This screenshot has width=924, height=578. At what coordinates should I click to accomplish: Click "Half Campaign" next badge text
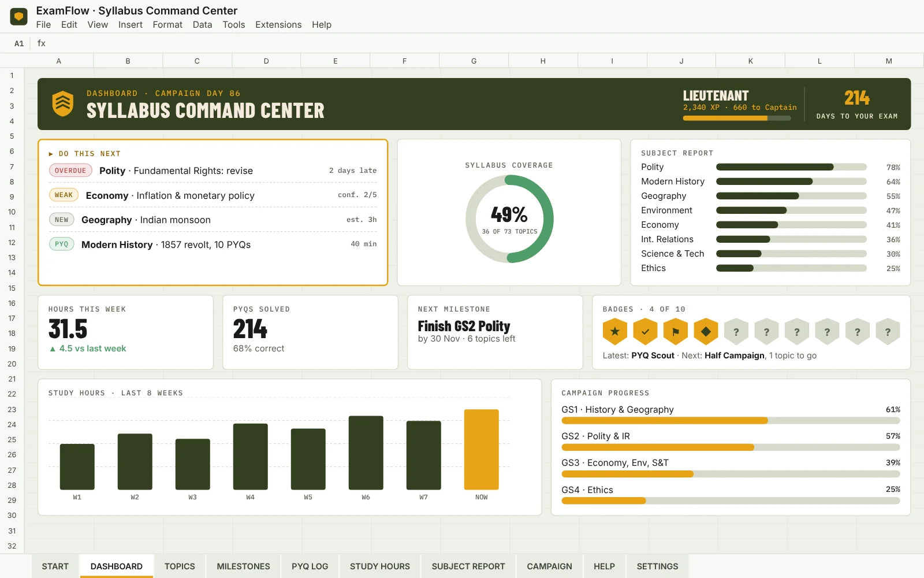click(x=735, y=355)
